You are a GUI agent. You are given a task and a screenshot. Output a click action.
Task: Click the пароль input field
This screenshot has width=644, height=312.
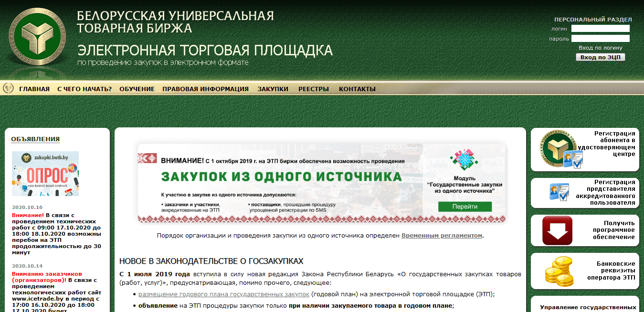600,39
